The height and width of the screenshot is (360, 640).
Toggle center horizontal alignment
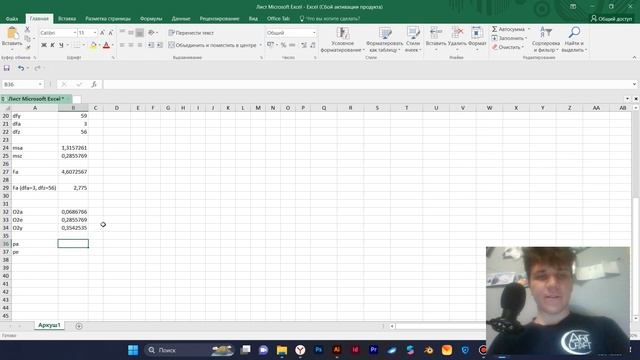click(131, 45)
